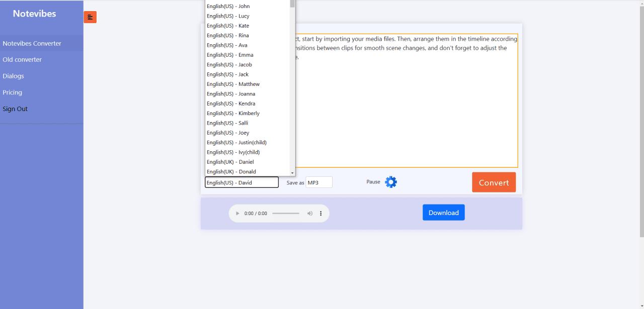Click the volume icon in the audio player
The image size is (644, 309).
310,213
